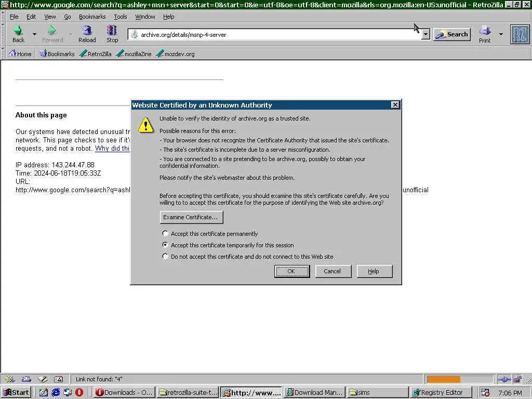Open the Forward history dropdown arrow
Screen dimensions: 532x399
[71, 34]
